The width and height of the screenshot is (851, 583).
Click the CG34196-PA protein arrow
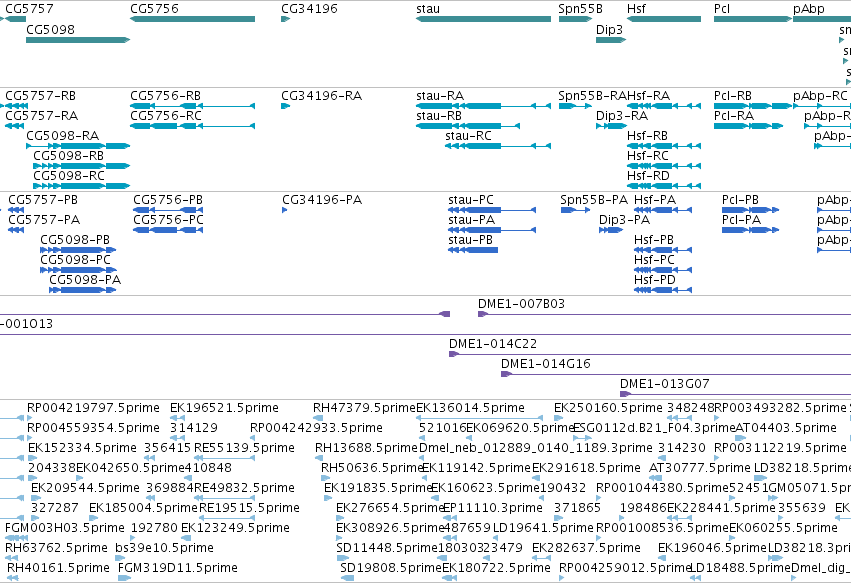click(285, 210)
